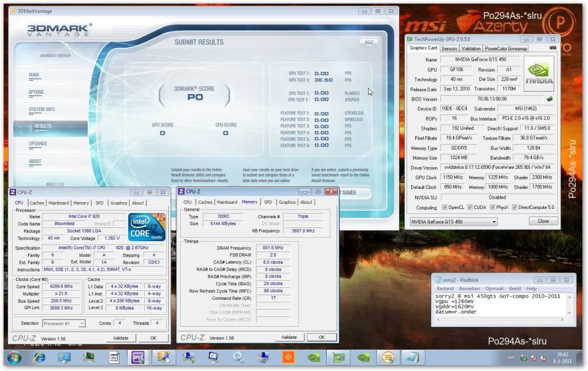Click the Notepad taskbar icon
This screenshot has height=371, width=588.
tap(412, 358)
